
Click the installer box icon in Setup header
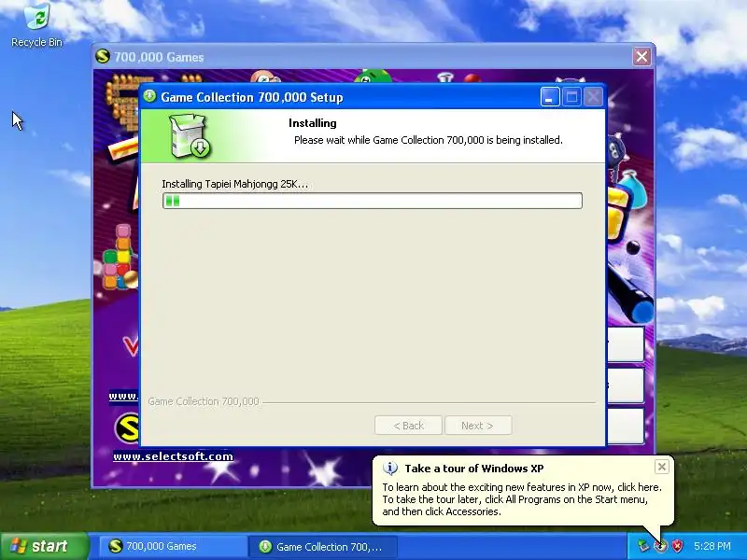tap(190, 135)
